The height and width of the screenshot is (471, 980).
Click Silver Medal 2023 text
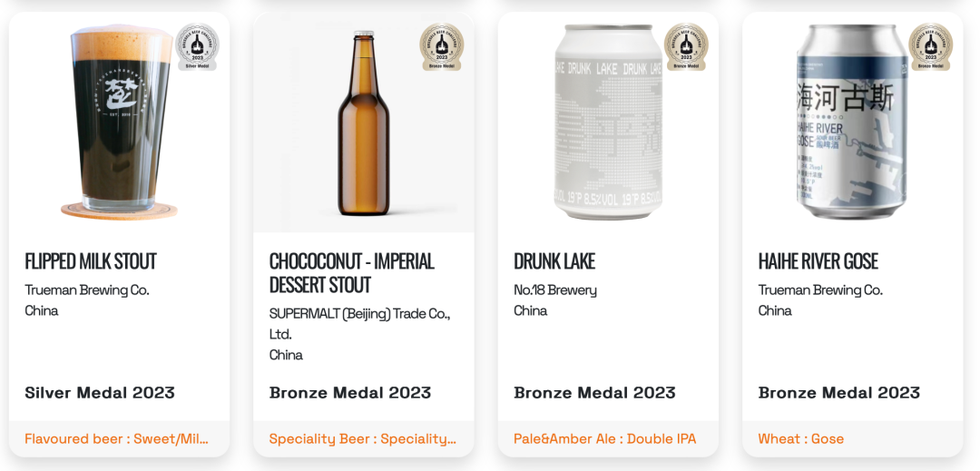click(x=100, y=393)
